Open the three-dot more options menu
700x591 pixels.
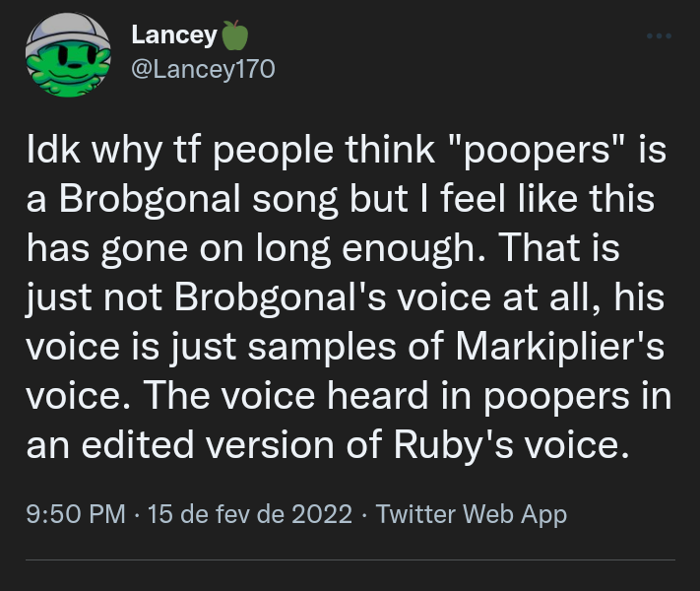coord(659,36)
